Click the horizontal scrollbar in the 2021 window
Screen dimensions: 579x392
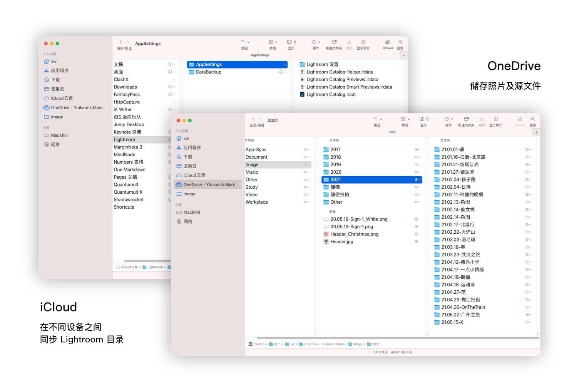392,338
